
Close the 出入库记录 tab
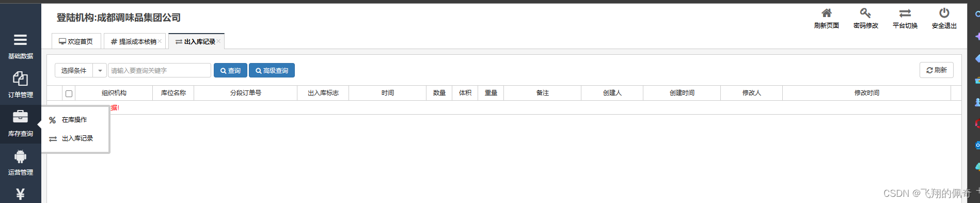(x=218, y=41)
